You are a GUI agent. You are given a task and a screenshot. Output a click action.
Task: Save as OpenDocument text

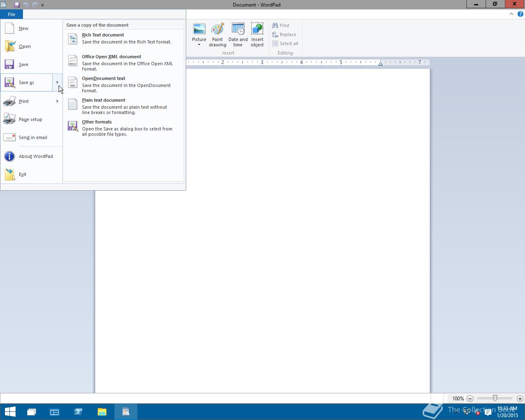pos(123,84)
